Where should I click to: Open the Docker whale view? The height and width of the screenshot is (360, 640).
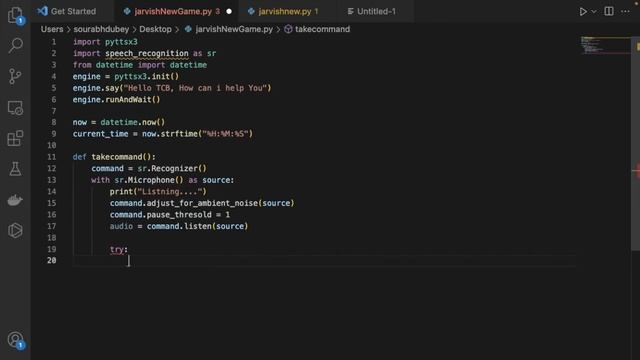coord(15,200)
